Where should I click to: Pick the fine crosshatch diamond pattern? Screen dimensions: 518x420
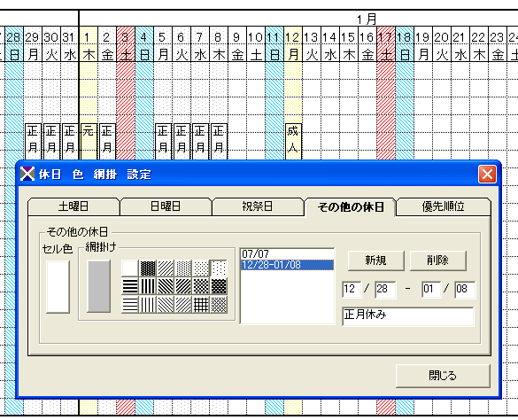(x=219, y=304)
